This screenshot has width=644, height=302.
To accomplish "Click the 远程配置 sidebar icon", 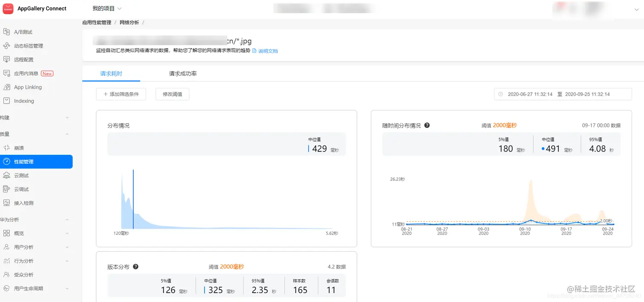I will 6,59.
